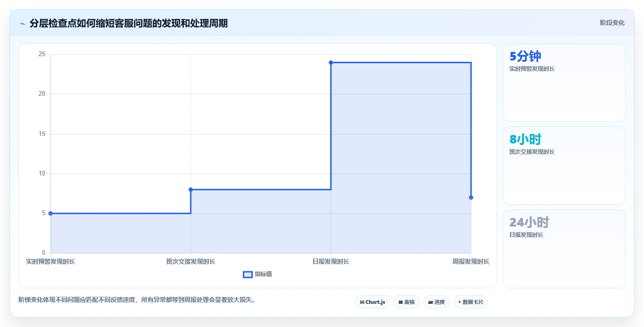The height and width of the screenshot is (327, 644).
Task: Click 班次交接发现时长 caption in 8小时 card
Action: [532, 152]
